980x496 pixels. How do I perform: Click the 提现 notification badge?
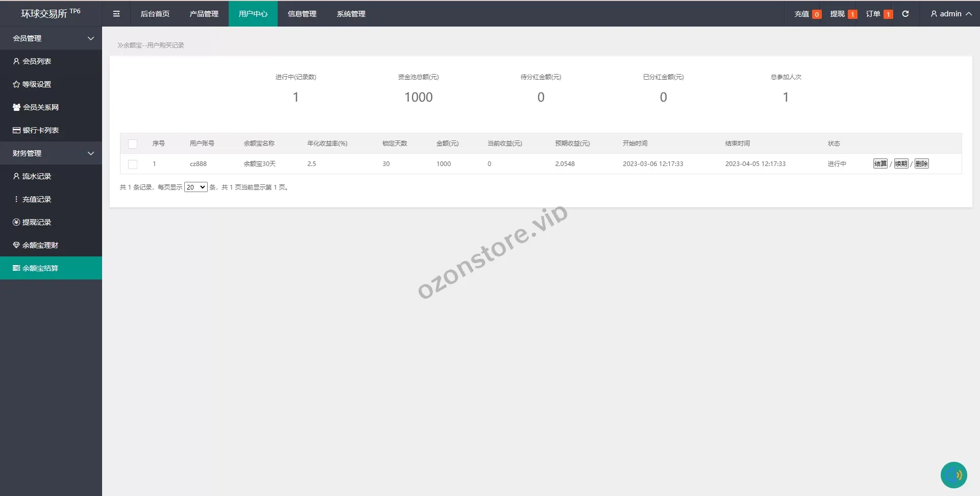click(x=852, y=14)
